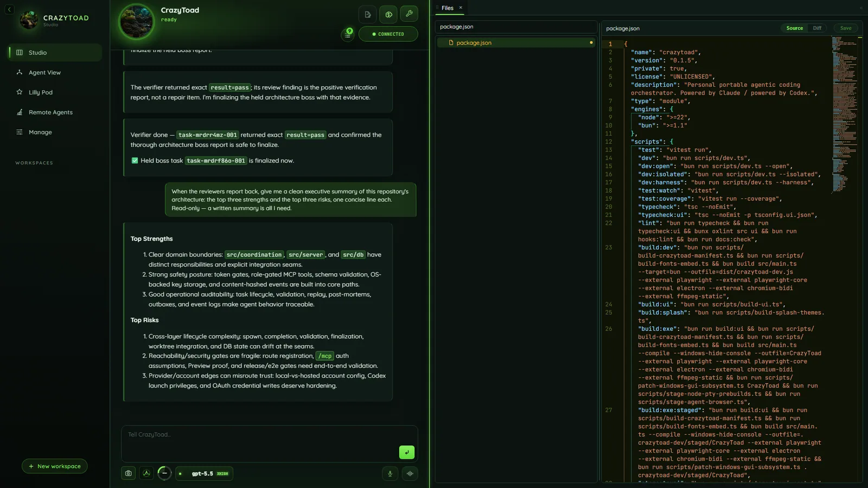Click the "test": "vitest run" line
868x488 pixels.
pyautogui.click(x=674, y=150)
